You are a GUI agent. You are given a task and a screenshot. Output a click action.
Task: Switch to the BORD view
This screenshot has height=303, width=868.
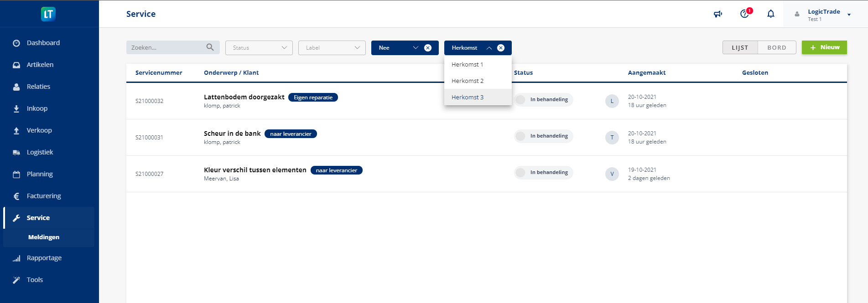pos(776,48)
